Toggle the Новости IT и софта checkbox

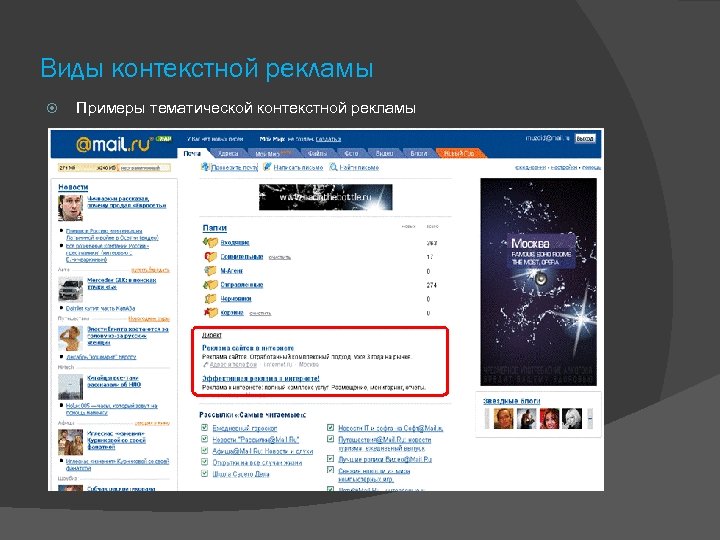(x=330, y=428)
